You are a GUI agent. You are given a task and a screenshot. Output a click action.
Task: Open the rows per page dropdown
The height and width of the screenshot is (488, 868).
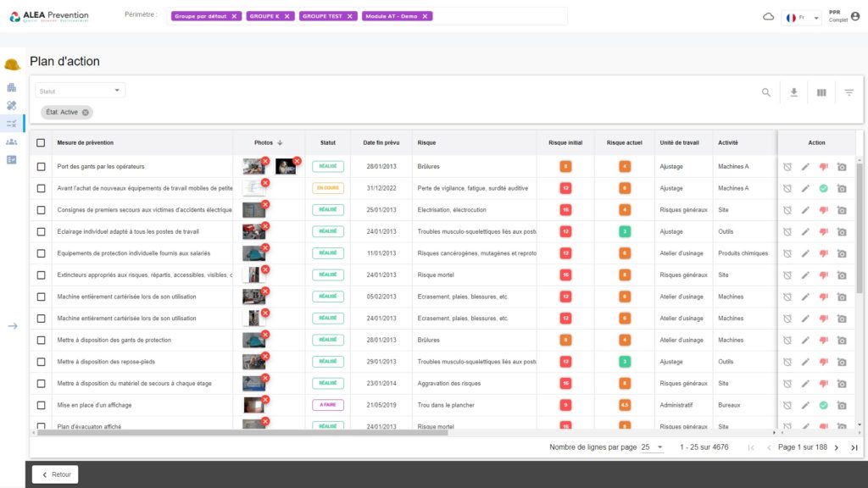[x=652, y=447]
